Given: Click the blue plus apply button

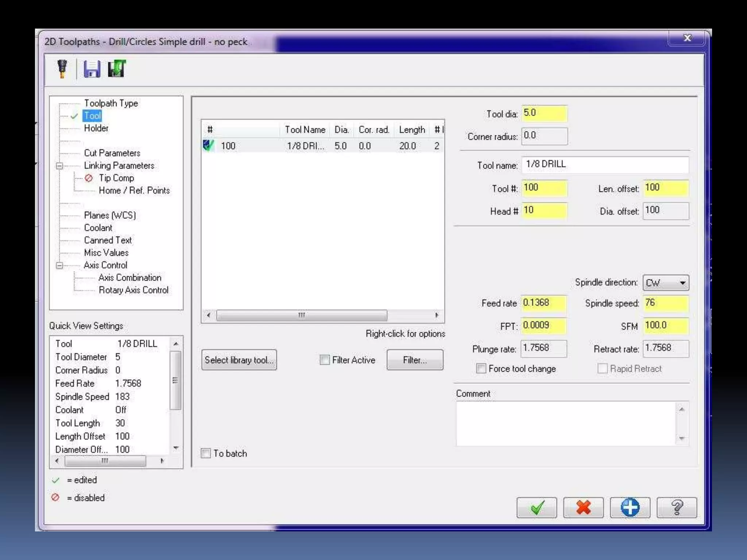Looking at the screenshot, I should [x=630, y=507].
